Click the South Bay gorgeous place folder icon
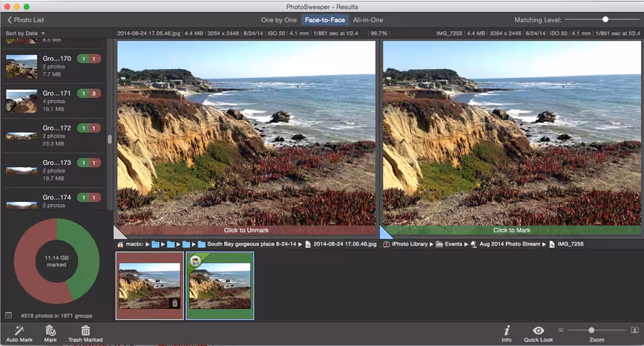644x346 pixels. pyautogui.click(x=202, y=244)
